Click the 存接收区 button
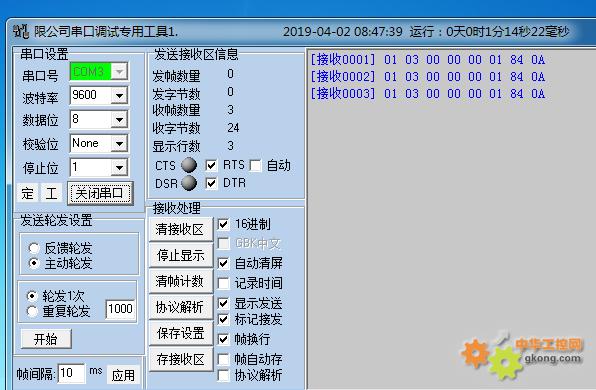This screenshot has height=390, width=596. click(x=181, y=359)
